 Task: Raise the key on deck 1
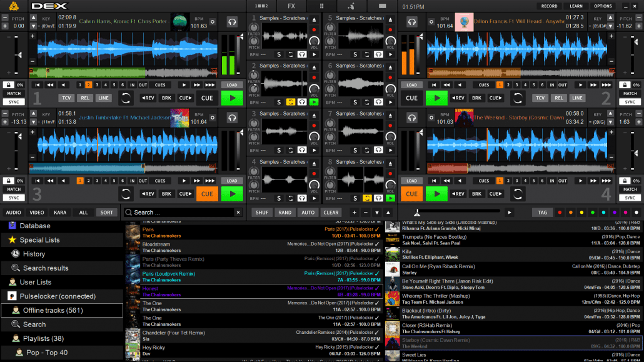(33, 18)
